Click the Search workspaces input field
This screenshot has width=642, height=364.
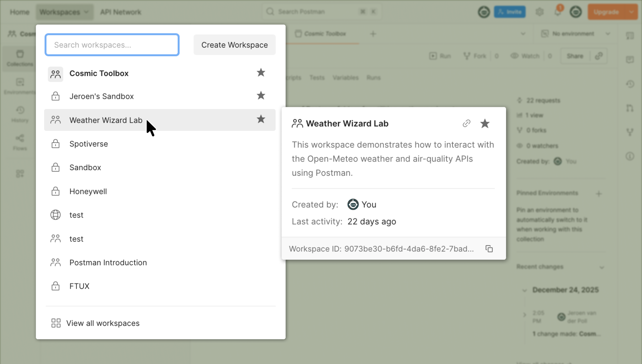112,45
